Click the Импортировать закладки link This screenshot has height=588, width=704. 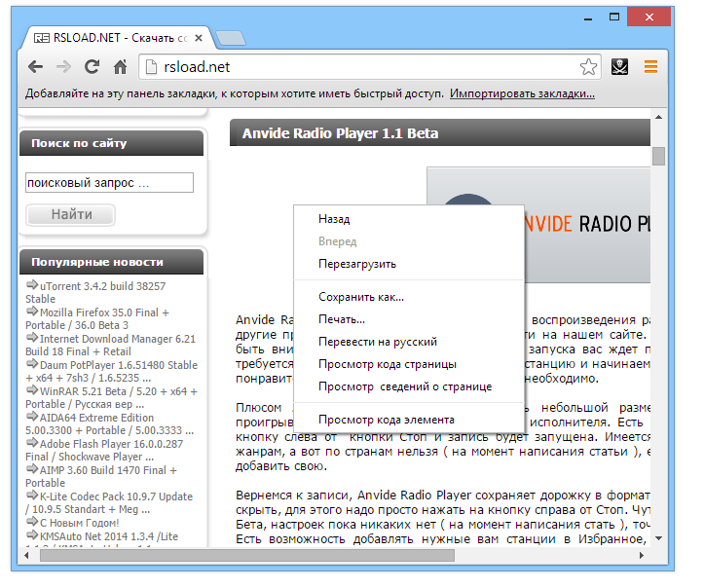pyautogui.click(x=522, y=93)
